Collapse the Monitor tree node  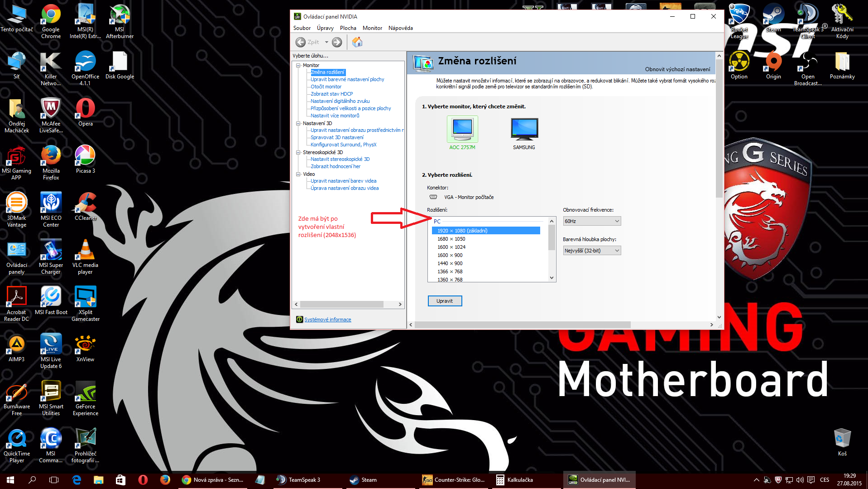click(298, 65)
